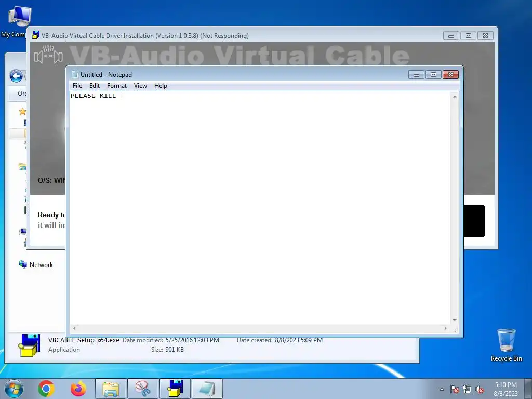Open the Format menu in Notepad
The image size is (532, 399).
(117, 86)
